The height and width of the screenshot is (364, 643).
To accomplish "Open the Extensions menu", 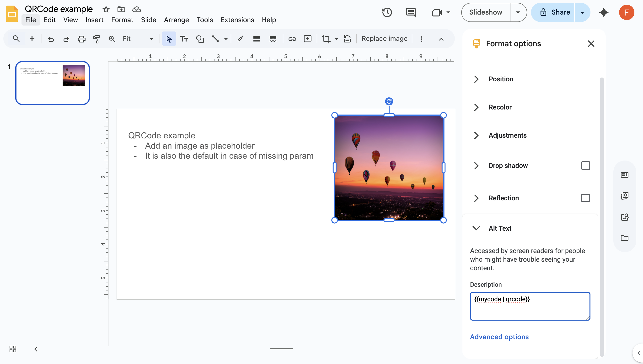I will [237, 20].
